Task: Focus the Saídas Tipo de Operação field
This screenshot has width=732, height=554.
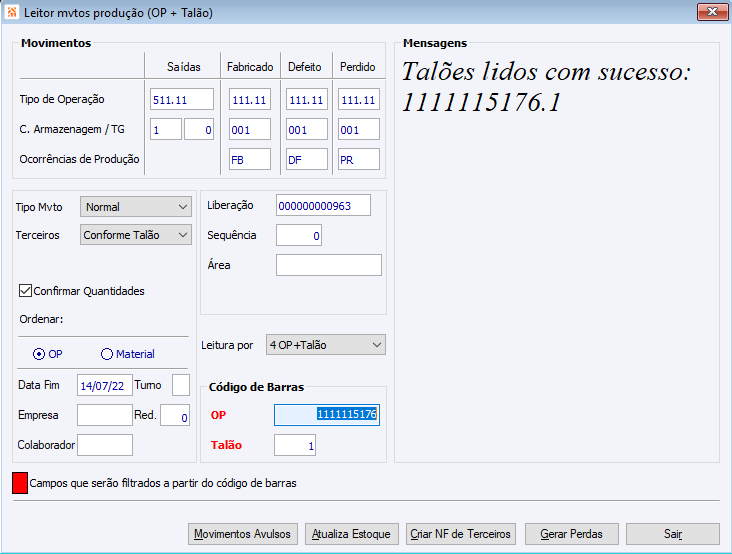Action: 182,99
